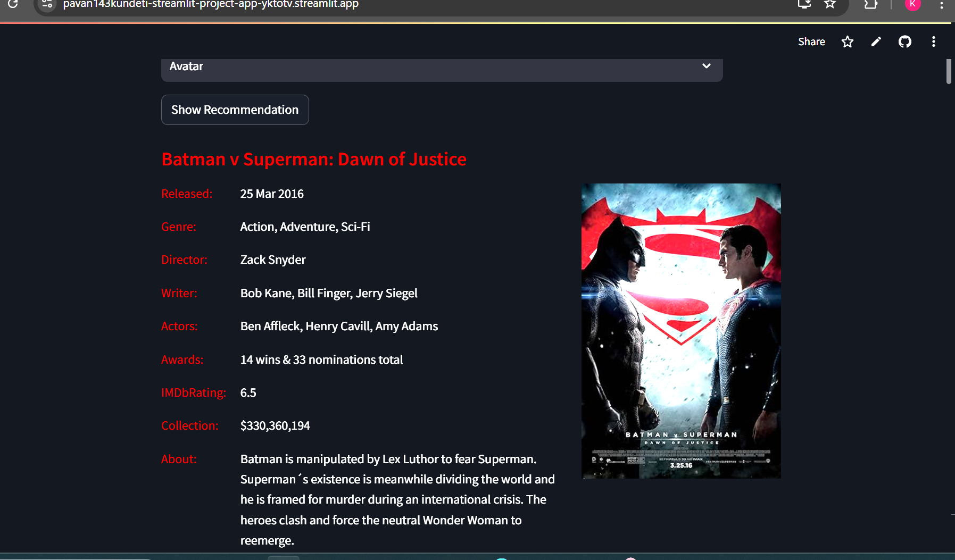
Task: Click the Collection: label
Action: [190, 426]
